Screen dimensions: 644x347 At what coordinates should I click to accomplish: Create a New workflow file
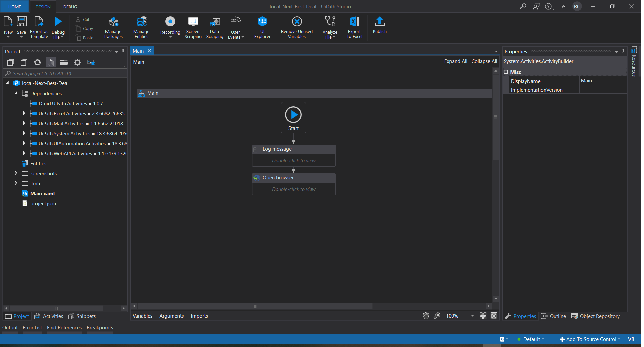[8, 27]
